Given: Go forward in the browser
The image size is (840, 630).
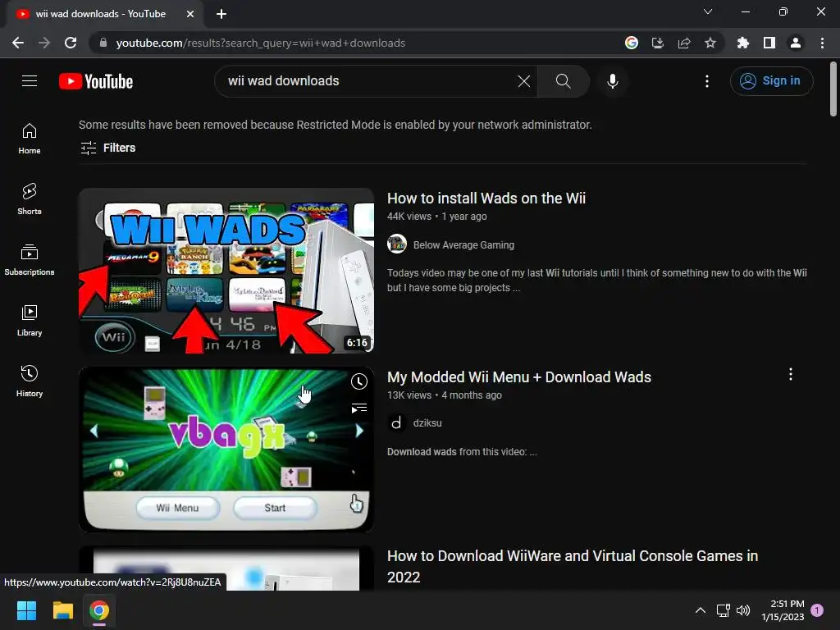Looking at the screenshot, I should tap(44, 43).
